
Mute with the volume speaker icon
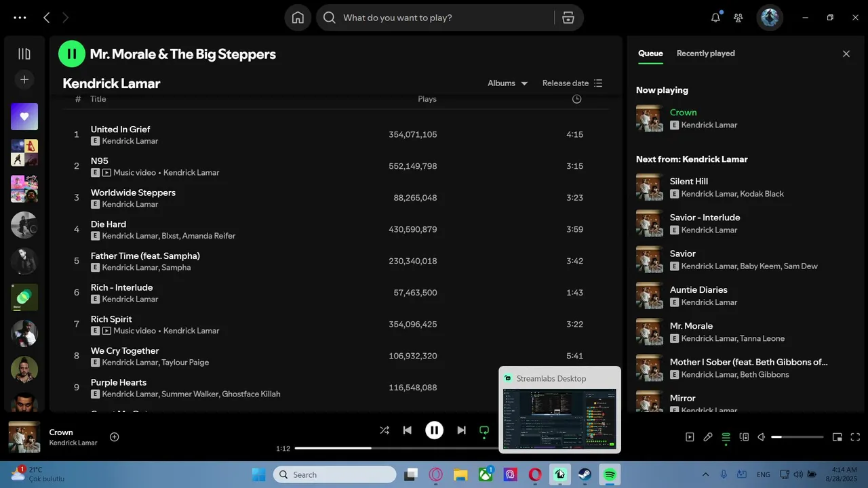click(761, 437)
